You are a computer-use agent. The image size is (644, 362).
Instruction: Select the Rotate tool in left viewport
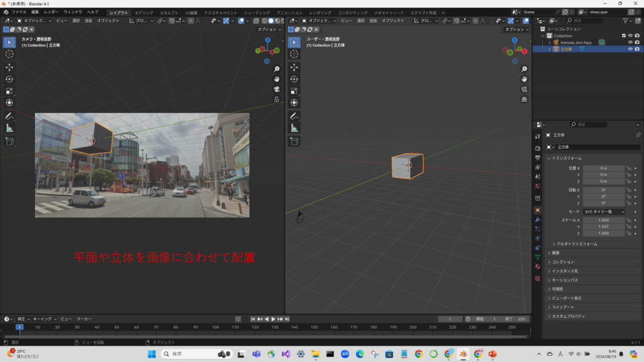point(9,79)
